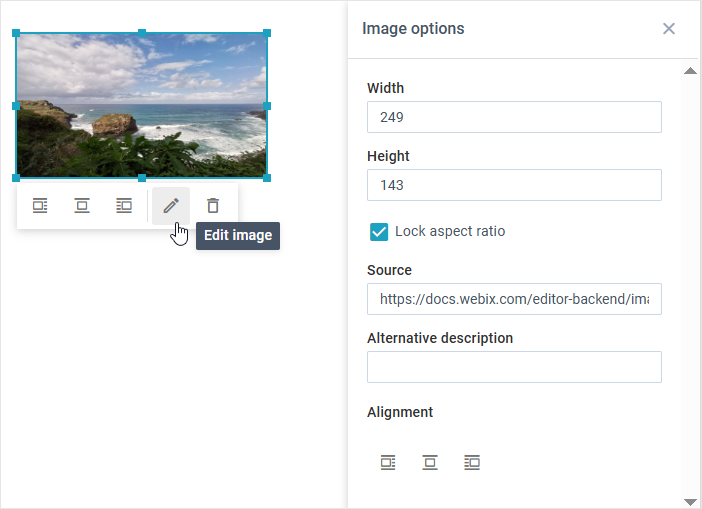
Task: Set right alignment in Image options panel
Action: click(472, 462)
